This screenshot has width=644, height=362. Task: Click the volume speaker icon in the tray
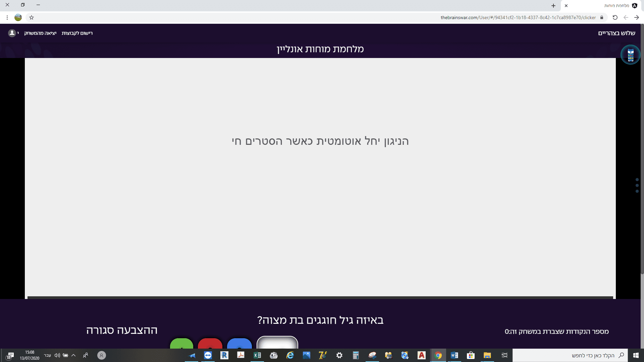[x=57, y=355]
